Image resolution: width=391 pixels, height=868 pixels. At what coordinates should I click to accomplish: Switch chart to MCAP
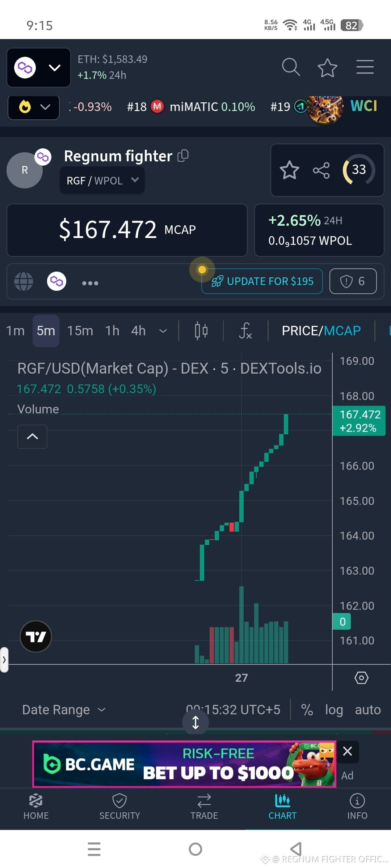coord(342,331)
